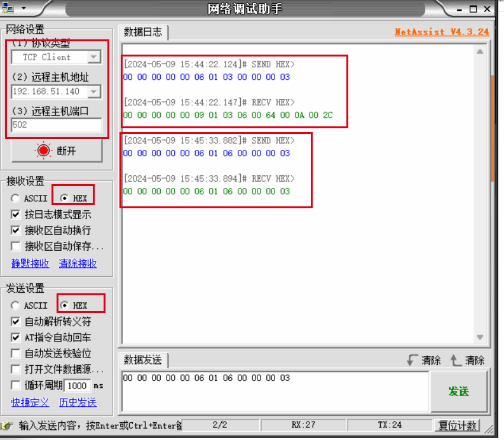The height and width of the screenshot is (440, 504).
Task: Enable 接收区自动保存 checkbox
Action: [x=15, y=246]
